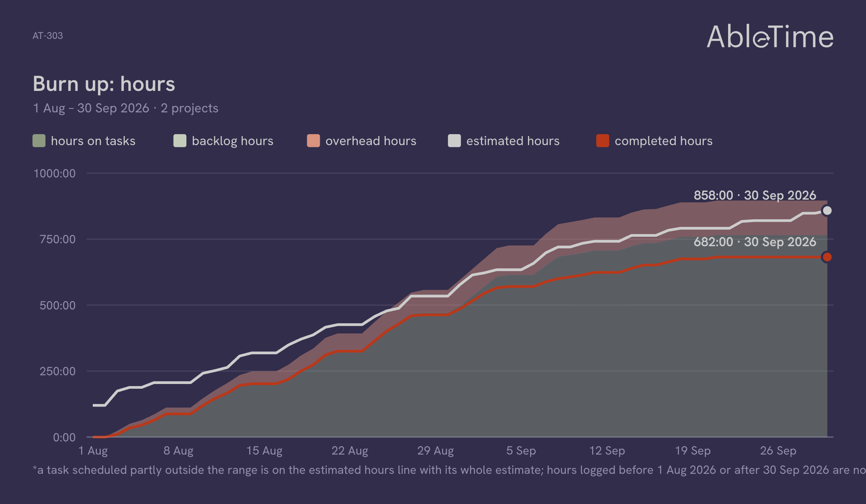Click the 'estimated hours' legend label
The width and height of the screenshot is (866, 504).
[513, 141]
